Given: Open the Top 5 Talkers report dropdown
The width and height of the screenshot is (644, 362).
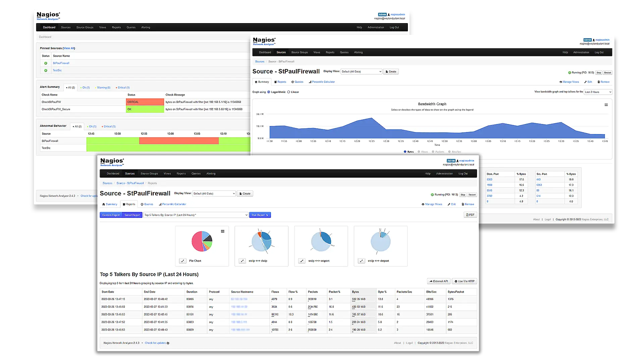Looking at the screenshot, I should click(196, 215).
